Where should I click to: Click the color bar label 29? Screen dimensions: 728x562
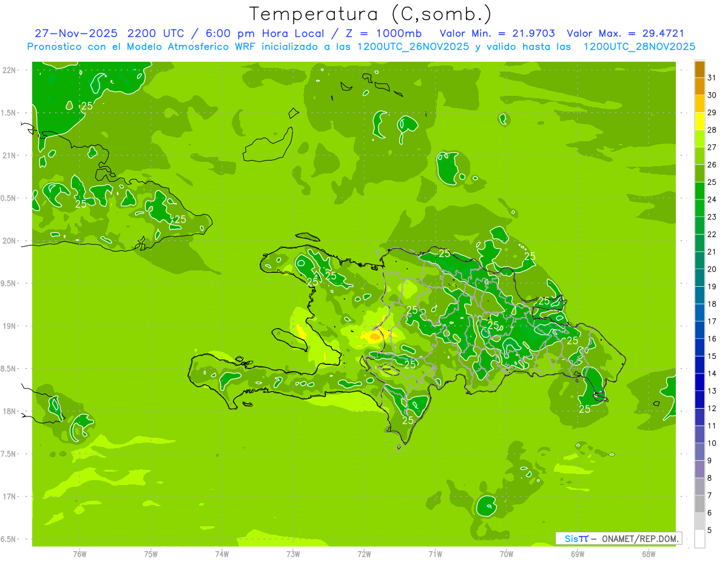(x=712, y=113)
